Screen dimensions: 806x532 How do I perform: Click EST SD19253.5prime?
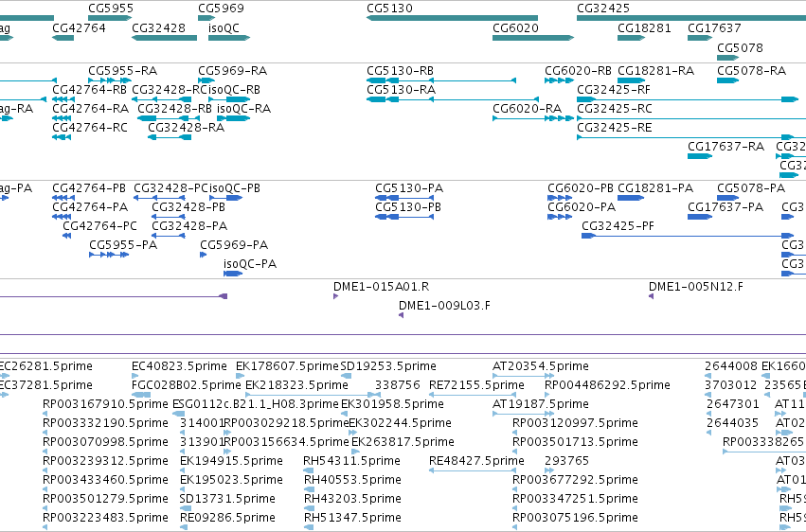pos(388,366)
